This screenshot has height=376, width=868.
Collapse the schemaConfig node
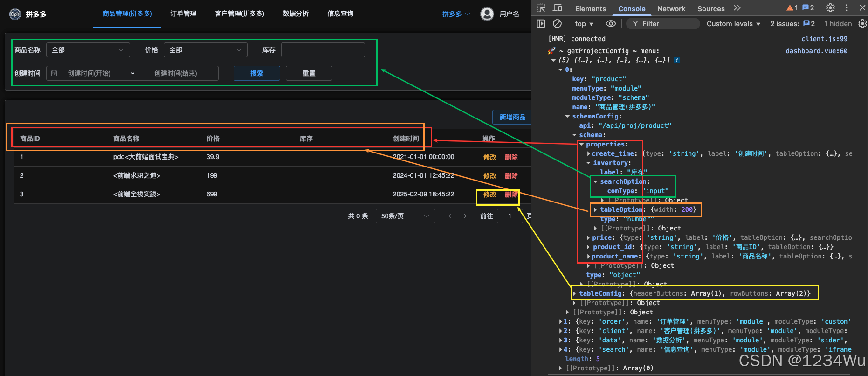coord(567,116)
